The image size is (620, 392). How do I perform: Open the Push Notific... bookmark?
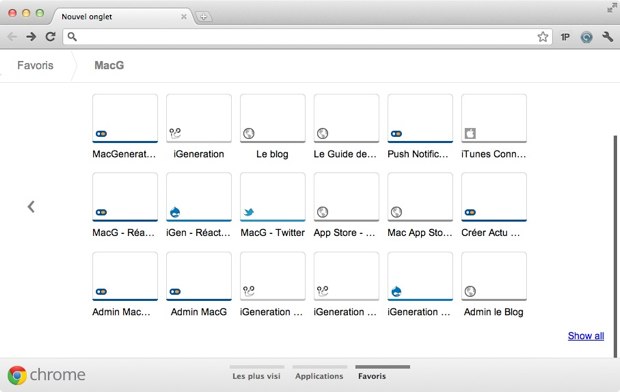pyautogui.click(x=420, y=127)
